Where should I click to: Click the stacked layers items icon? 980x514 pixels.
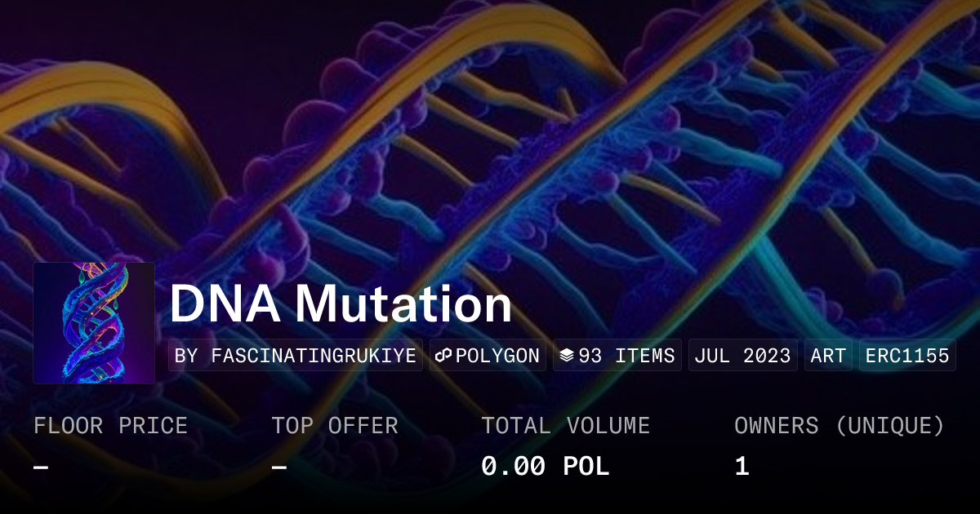tap(567, 356)
